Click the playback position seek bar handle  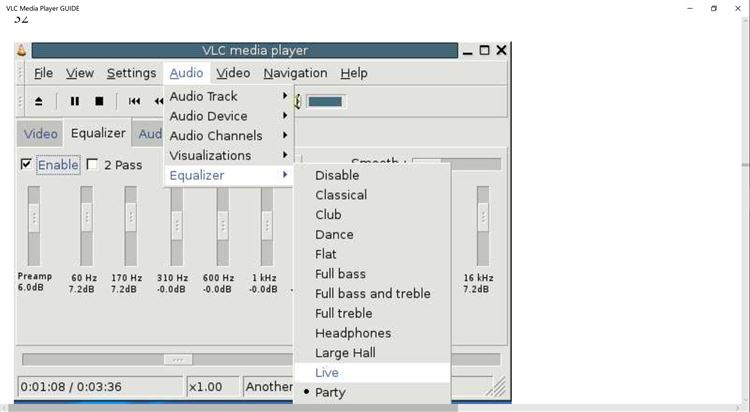178,359
